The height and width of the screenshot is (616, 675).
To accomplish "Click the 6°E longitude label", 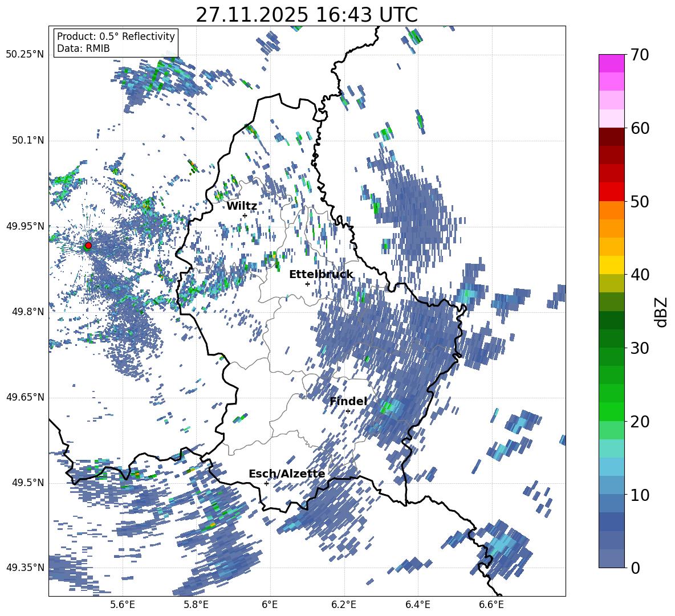I will tap(270, 605).
